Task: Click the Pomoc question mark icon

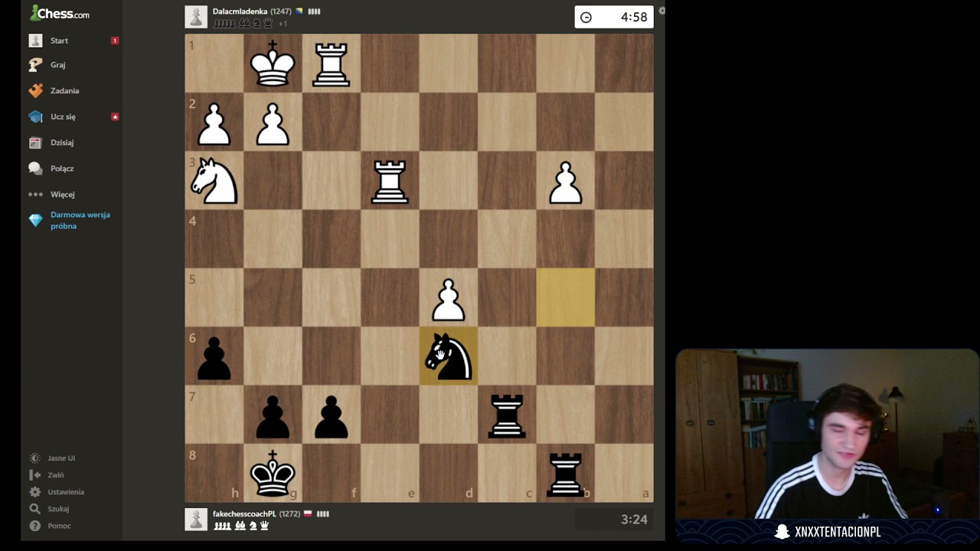Action: tap(34, 526)
